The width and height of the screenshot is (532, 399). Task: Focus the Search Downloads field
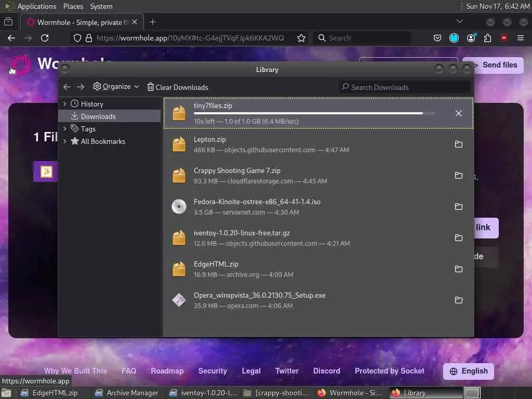pyautogui.click(x=405, y=87)
